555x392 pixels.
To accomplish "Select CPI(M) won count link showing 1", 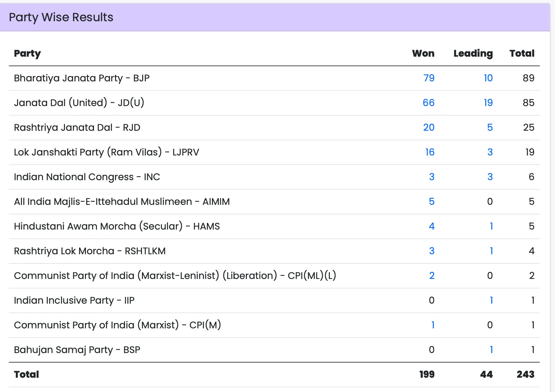I will point(433,325).
